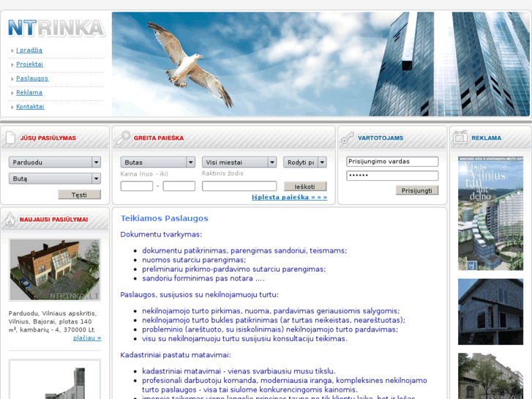Open the Projektai menu link
The image size is (532, 399).
coord(29,64)
